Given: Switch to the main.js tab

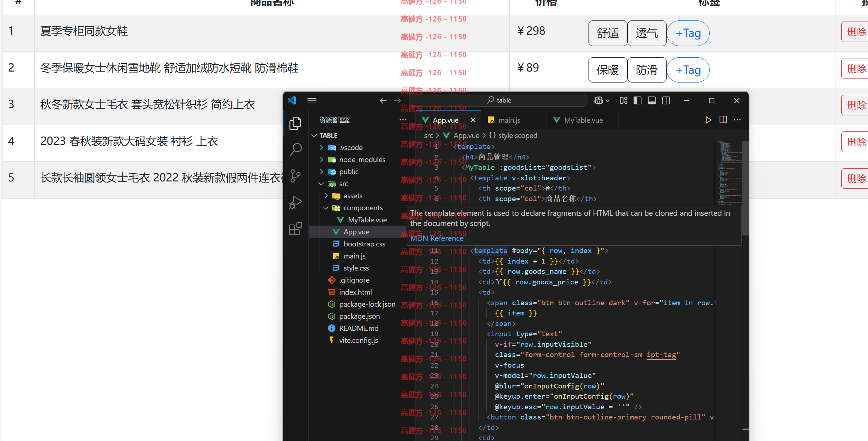Looking at the screenshot, I should click(514, 120).
